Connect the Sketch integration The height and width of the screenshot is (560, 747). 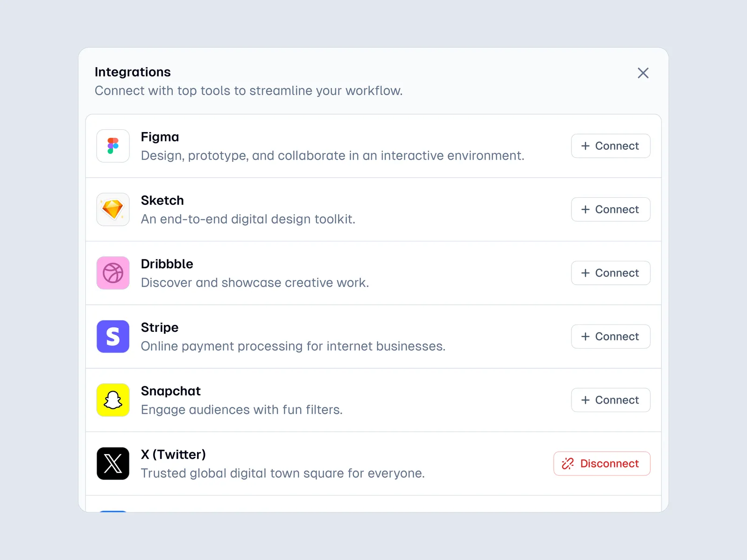610,210
